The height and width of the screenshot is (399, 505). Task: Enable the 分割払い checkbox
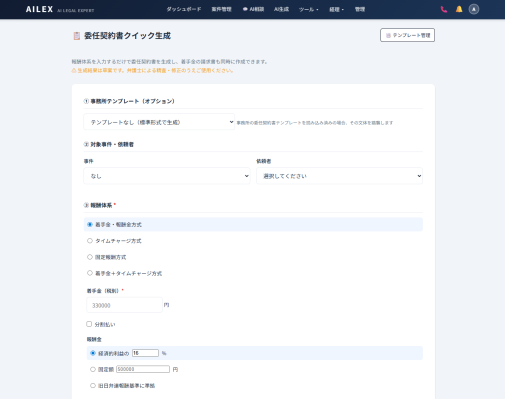[89, 324]
